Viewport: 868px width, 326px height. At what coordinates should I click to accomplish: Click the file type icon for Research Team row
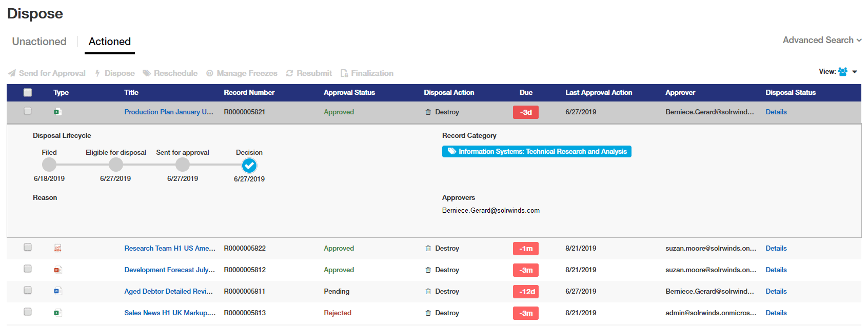coord(58,248)
